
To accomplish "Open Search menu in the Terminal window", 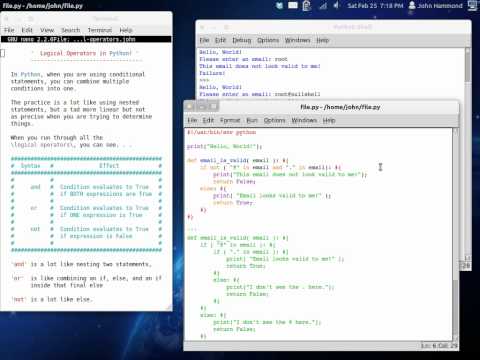I will 71,30.
